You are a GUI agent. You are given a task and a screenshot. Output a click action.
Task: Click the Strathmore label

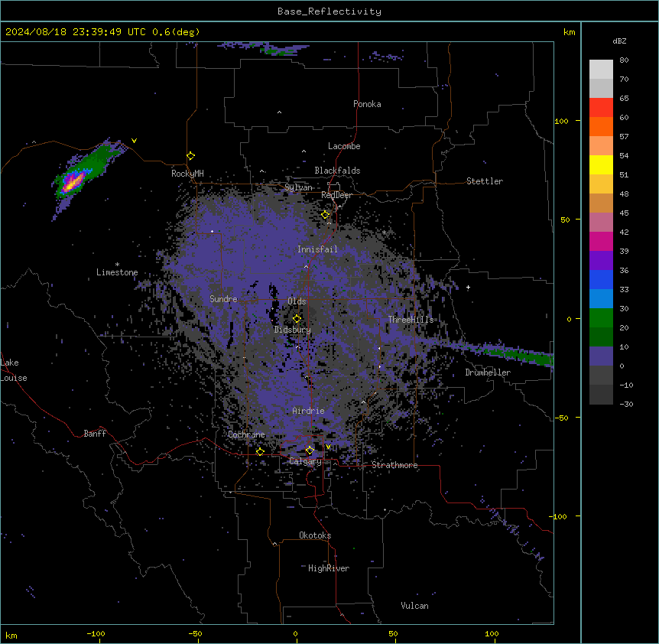(394, 465)
